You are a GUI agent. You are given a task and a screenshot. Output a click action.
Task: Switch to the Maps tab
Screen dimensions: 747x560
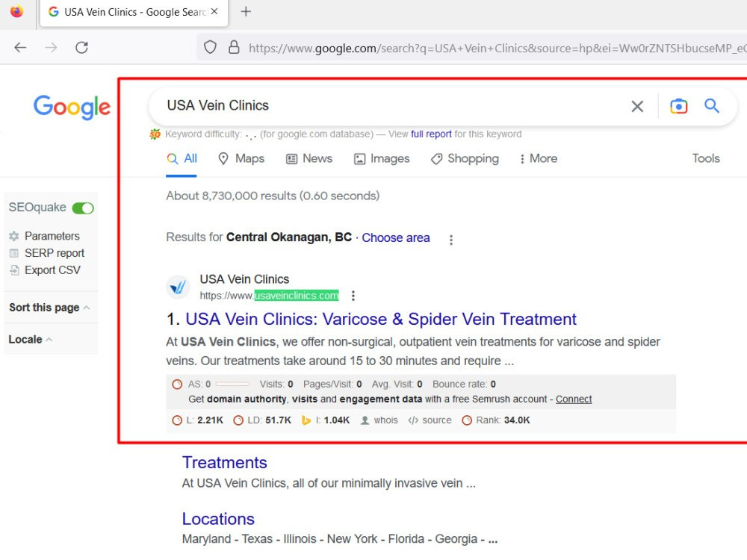pyautogui.click(x=241, y=158)
